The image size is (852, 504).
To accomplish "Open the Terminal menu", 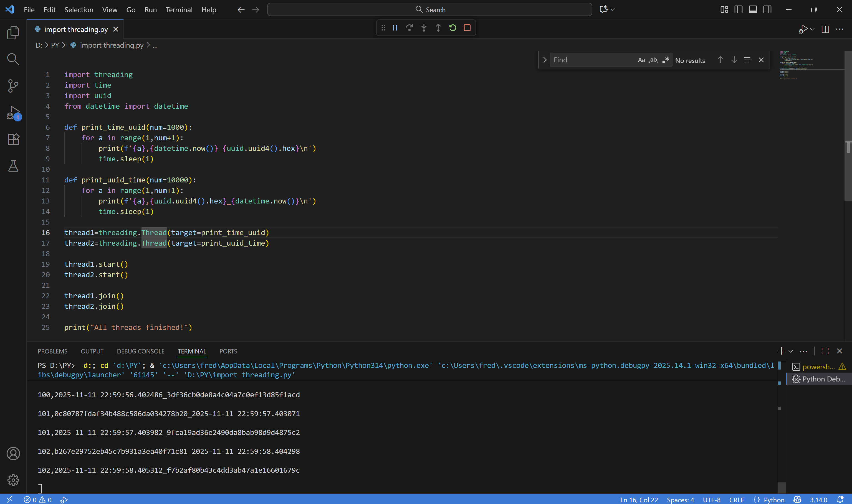I will pos(179,9).
